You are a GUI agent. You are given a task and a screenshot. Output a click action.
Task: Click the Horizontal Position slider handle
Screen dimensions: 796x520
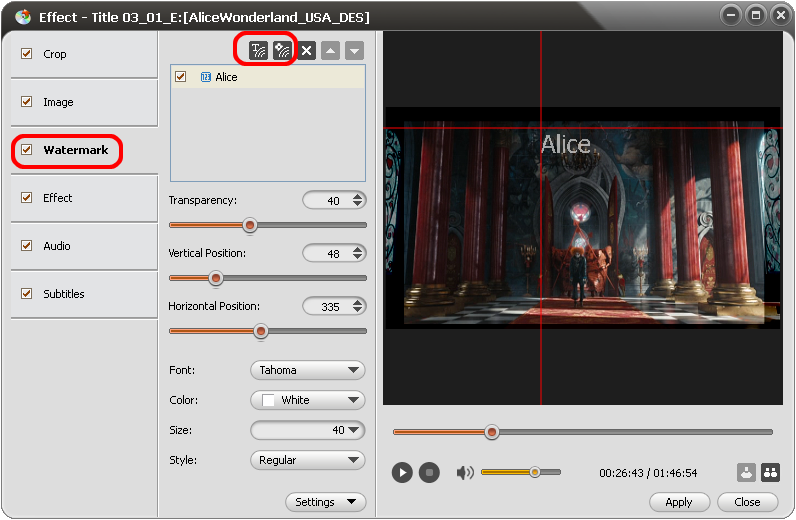[x=261, y=331]
